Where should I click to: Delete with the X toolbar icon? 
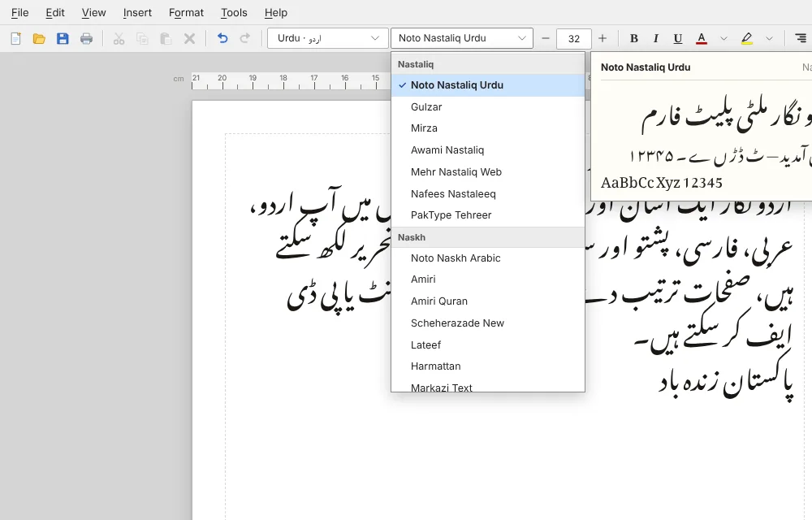pos(189,38)
